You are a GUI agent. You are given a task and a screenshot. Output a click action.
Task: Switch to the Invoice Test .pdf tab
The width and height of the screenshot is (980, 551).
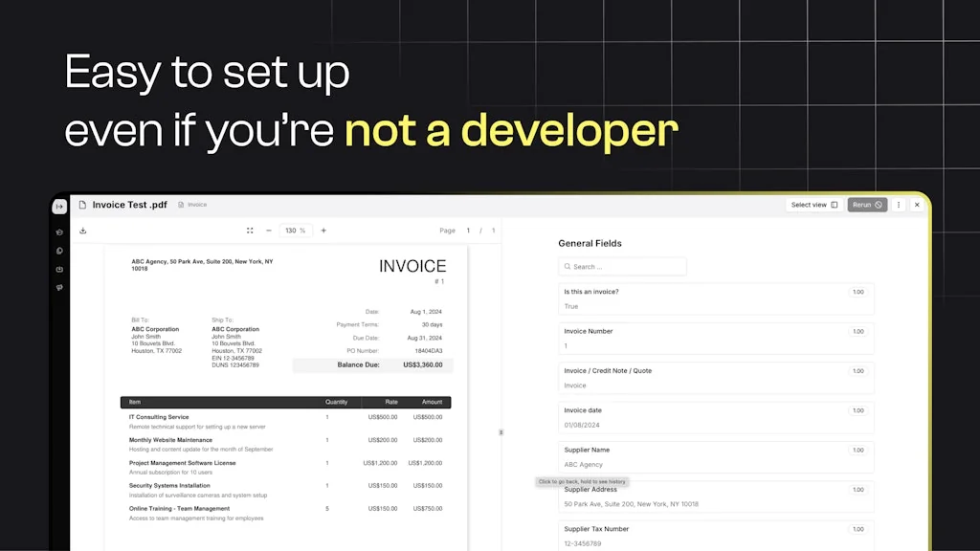point(127,205)
